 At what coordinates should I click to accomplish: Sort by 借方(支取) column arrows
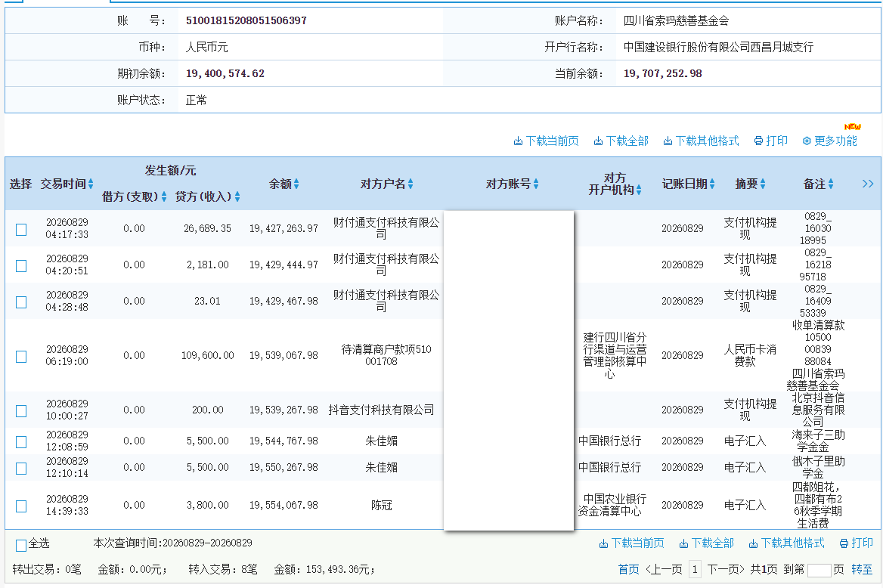[164, 197]
